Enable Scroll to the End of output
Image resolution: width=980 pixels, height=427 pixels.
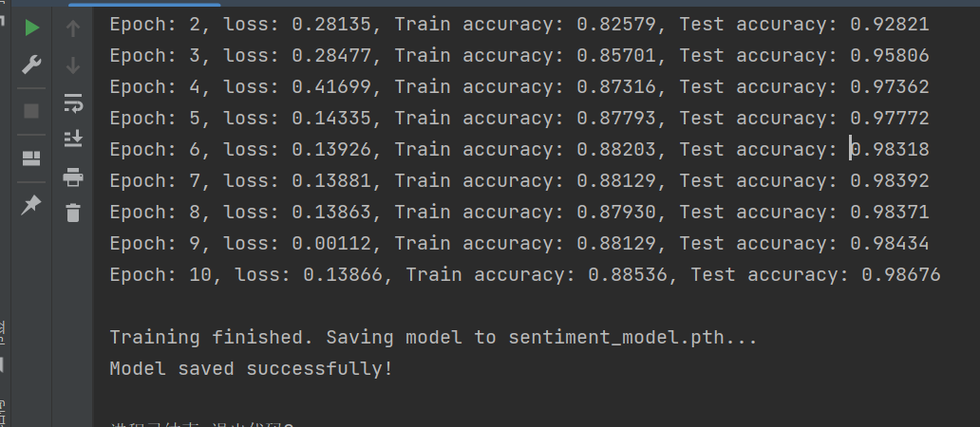[x=73, y=139]
